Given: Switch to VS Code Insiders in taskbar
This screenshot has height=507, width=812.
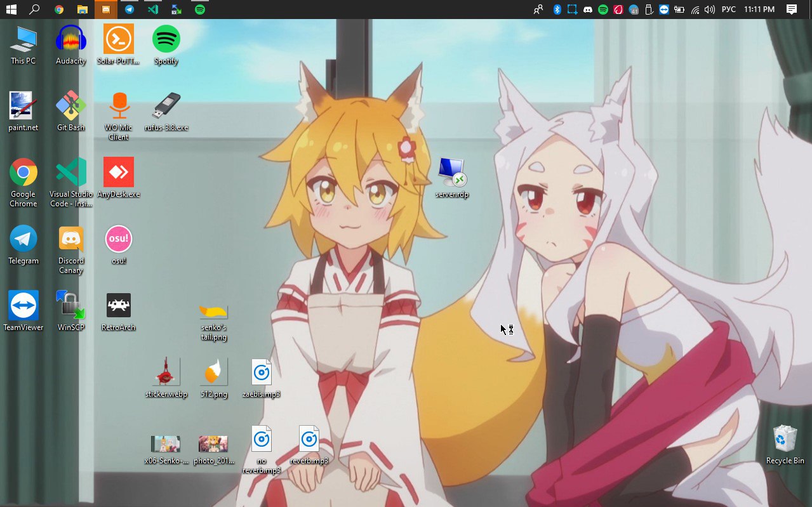Looking at the screenshot, I should click(153, 10).
